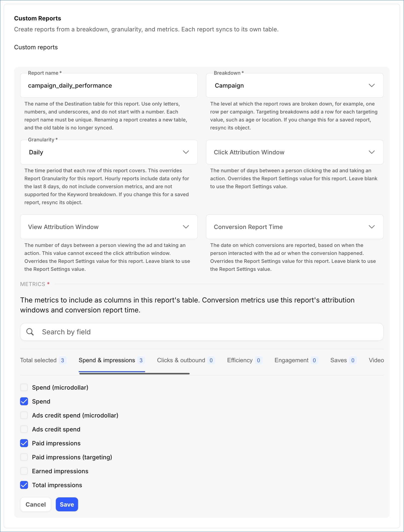Tick the Ads credit spend checkbox
The height and width of the screenshot is (532, 404).
coord(24,429)
